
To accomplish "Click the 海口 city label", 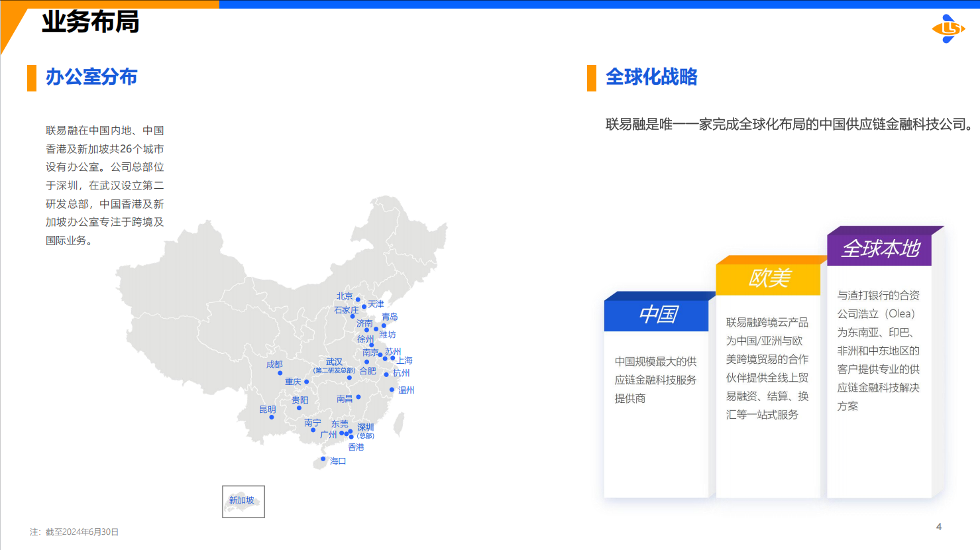I will 338,461.
